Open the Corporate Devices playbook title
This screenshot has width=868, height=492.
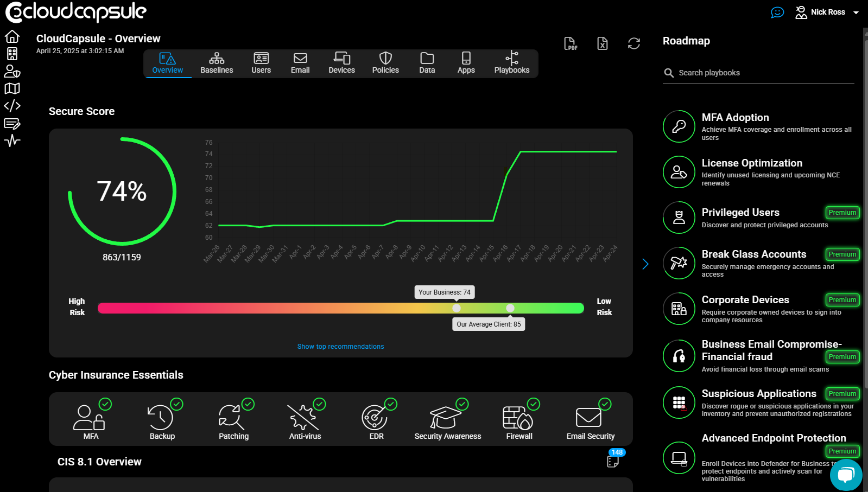click(745, 300)
